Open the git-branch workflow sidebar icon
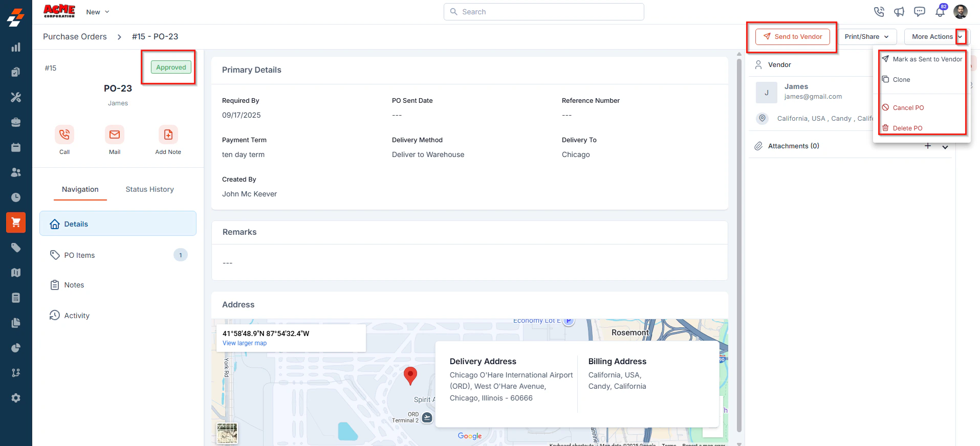The height and width of the screenshot is (446, 980). pyautogui.click(x=16, y=373)
